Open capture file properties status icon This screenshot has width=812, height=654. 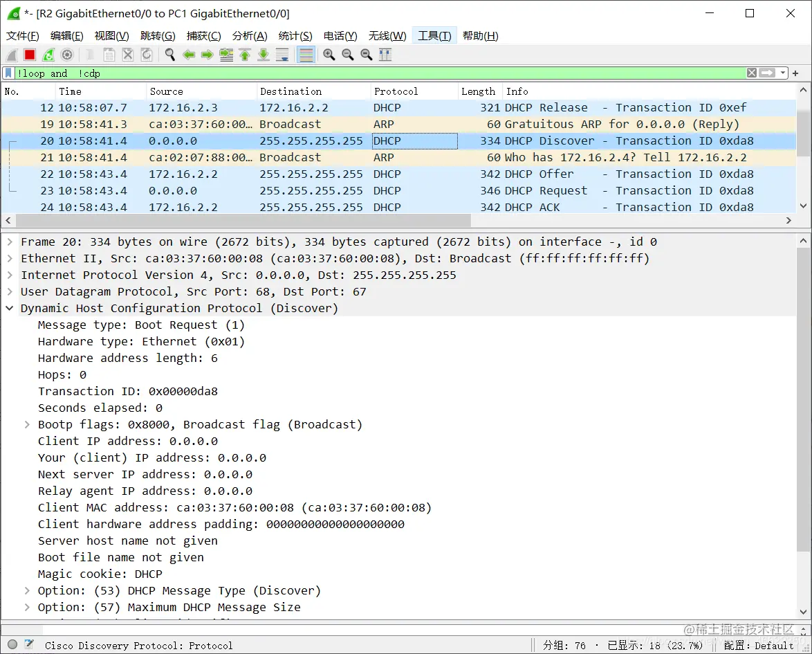(30, 645)
